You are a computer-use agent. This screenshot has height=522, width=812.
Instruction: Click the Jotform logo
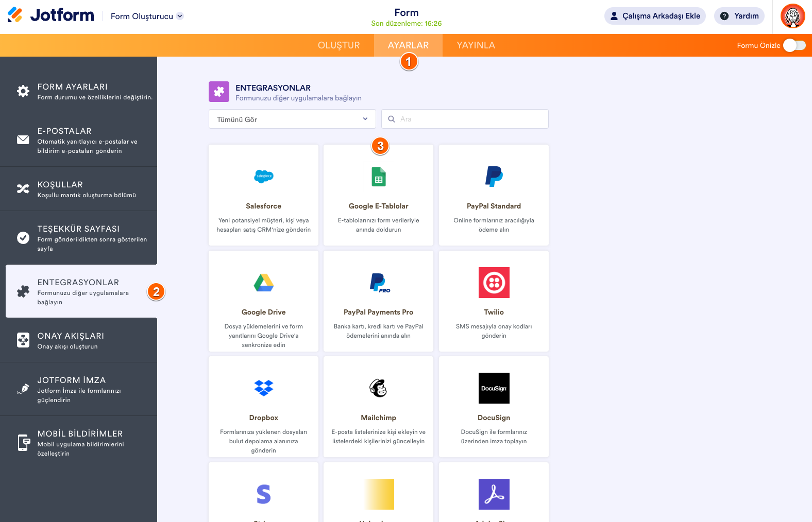(x=51, y=15)
